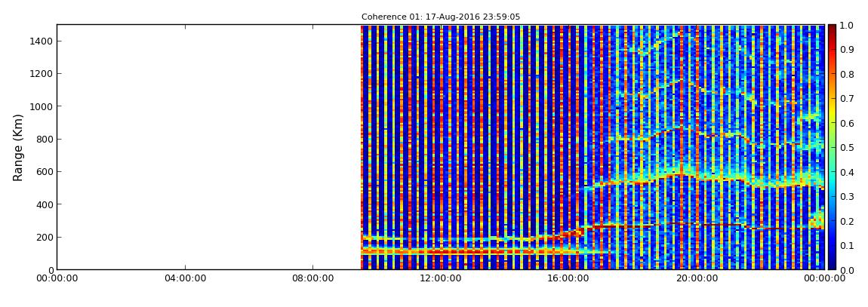Click the green middle of the colorbar
This screenshot has height=307, width=868.
pos(832,148)
